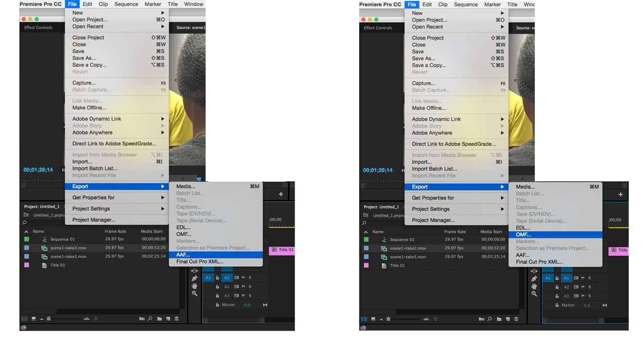Toggle the A2 track lock in left screenshot
Viewport: 644px width, 344px height.
tap(217, 287)
